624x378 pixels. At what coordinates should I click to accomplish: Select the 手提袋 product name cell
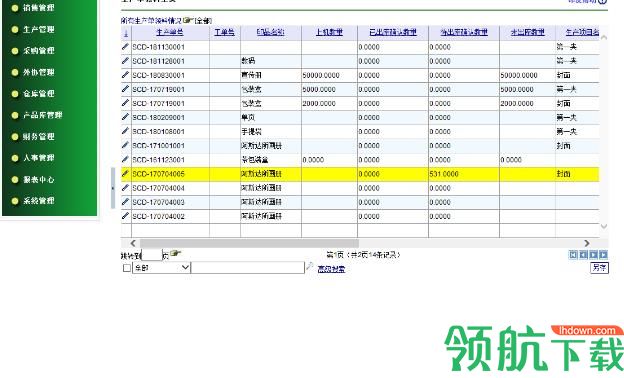point(271,132)
